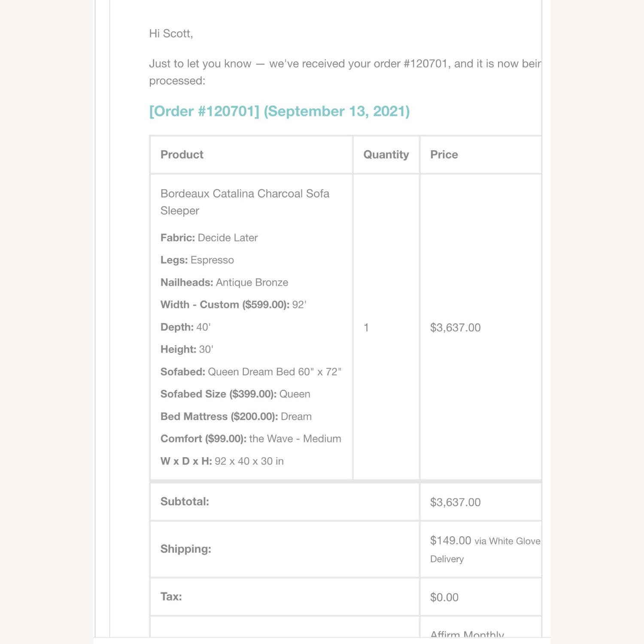The image size is (644, 644).
Task: Click the Tax amount $0.00
Action: (x=444, y=597)
